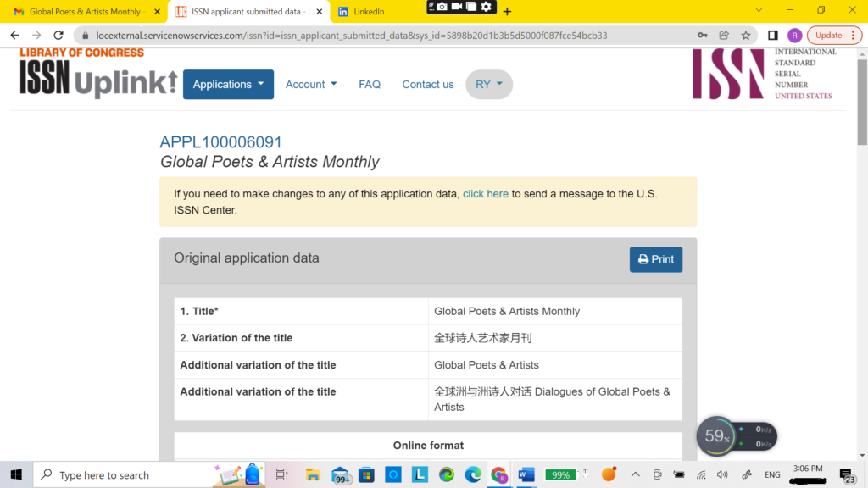Screen dimensions: 868x488
Task: Click the ISSN Uplink logo
Action: tap(98, 75)
